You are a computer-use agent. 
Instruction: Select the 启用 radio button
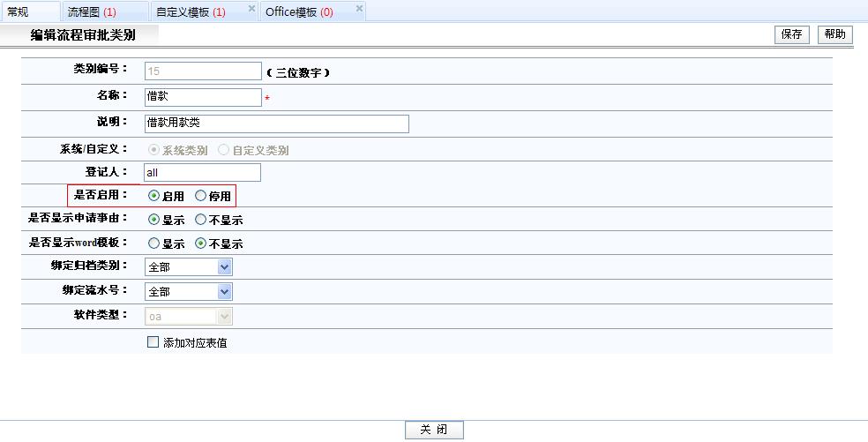pyautogui.click(x=154, y=196)
